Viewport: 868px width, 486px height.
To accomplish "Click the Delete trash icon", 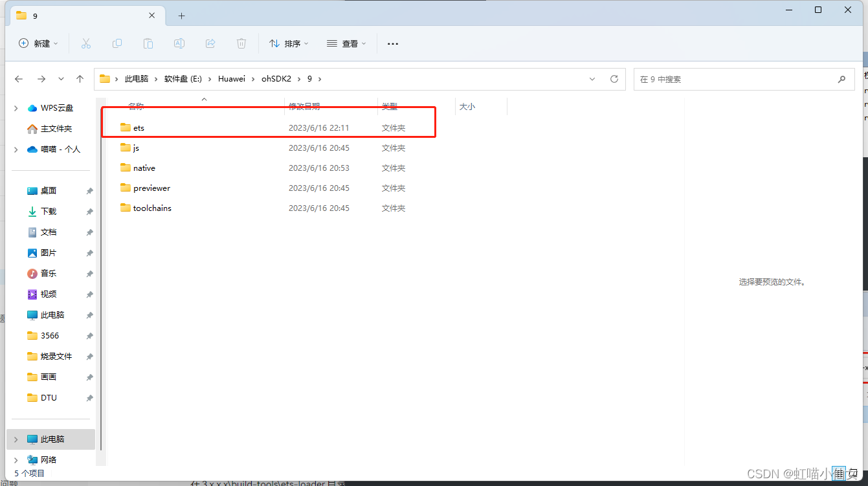I will pyautogui.click(x=241, y=43).
